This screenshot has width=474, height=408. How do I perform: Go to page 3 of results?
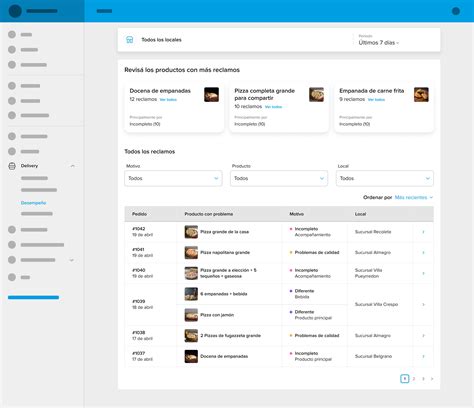click(x=423, y=379)
